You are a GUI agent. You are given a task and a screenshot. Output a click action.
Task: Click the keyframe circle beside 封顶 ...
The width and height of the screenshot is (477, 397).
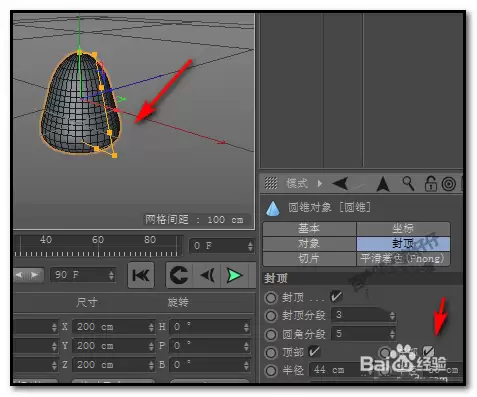pos(271,297)
